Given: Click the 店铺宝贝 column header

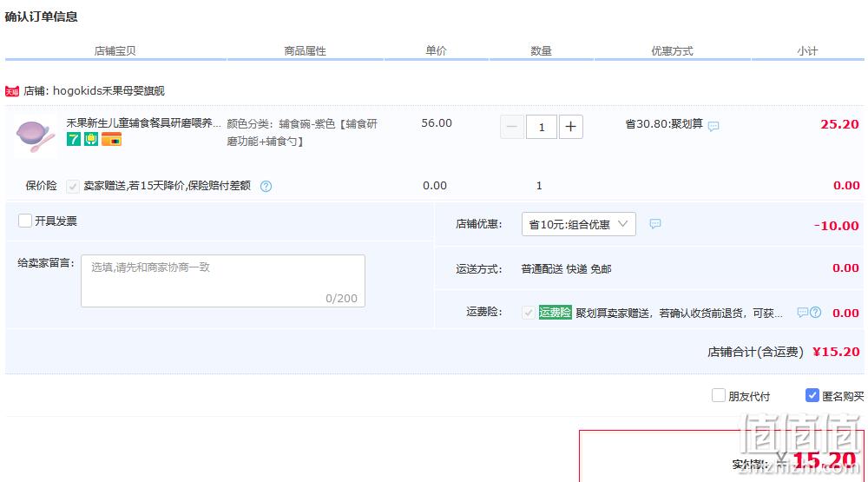Looking at the screenshot, I should tap(115, 51).
